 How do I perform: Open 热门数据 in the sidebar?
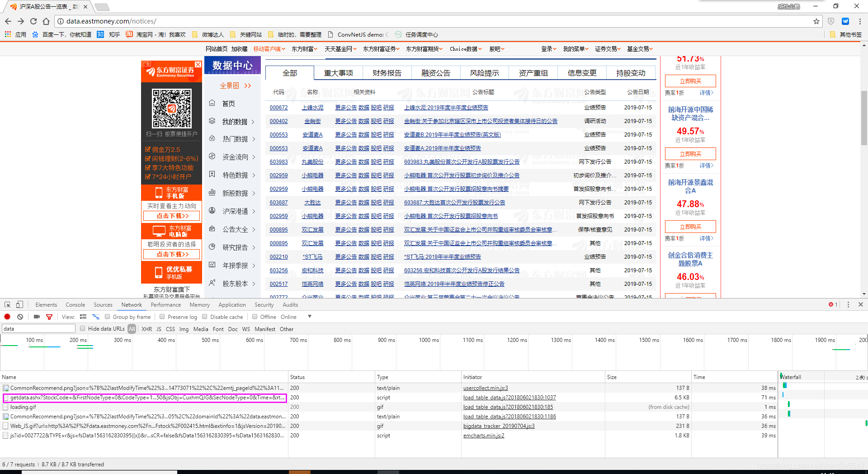pyautogui.click(x=235, y=139)
